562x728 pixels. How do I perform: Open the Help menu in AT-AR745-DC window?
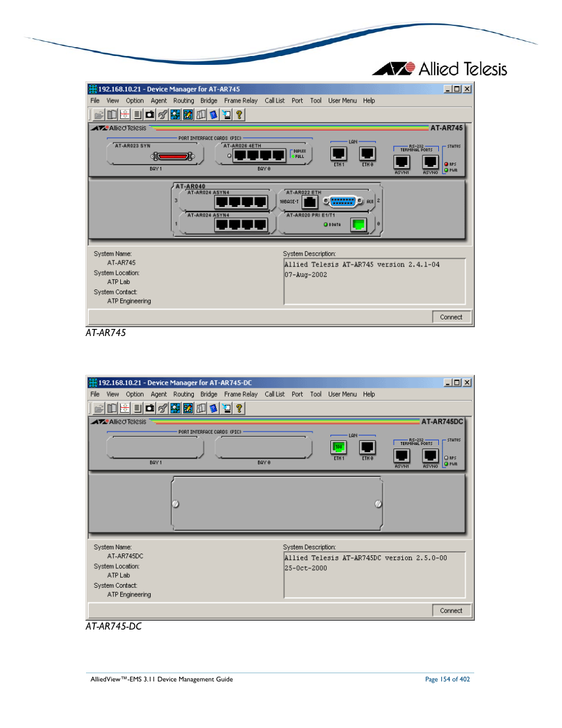coord(369,394)
